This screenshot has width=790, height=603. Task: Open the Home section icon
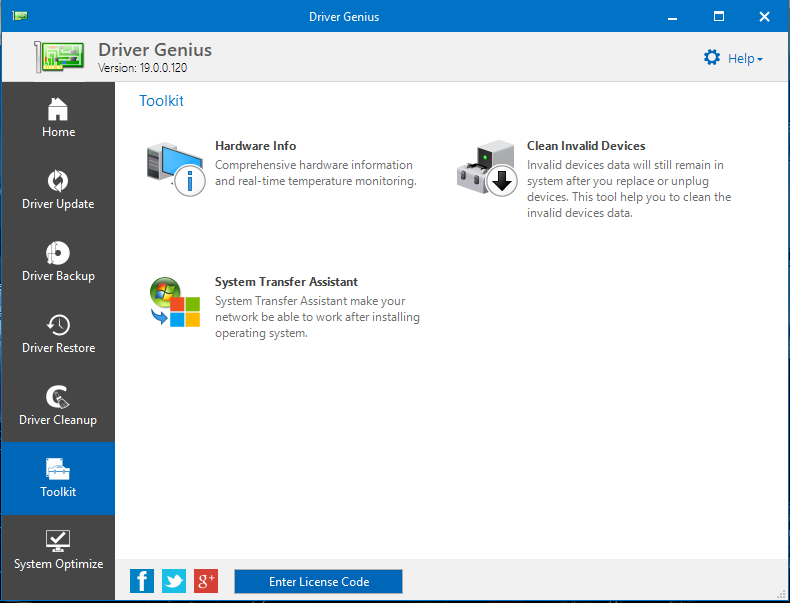point(58,109)
